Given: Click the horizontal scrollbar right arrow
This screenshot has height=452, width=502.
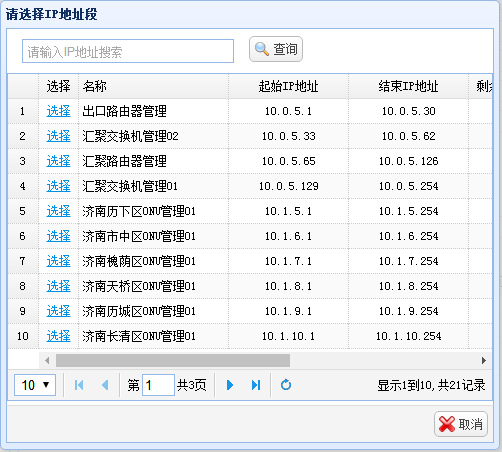Looking at the screenshot, I should coord(484,360).
